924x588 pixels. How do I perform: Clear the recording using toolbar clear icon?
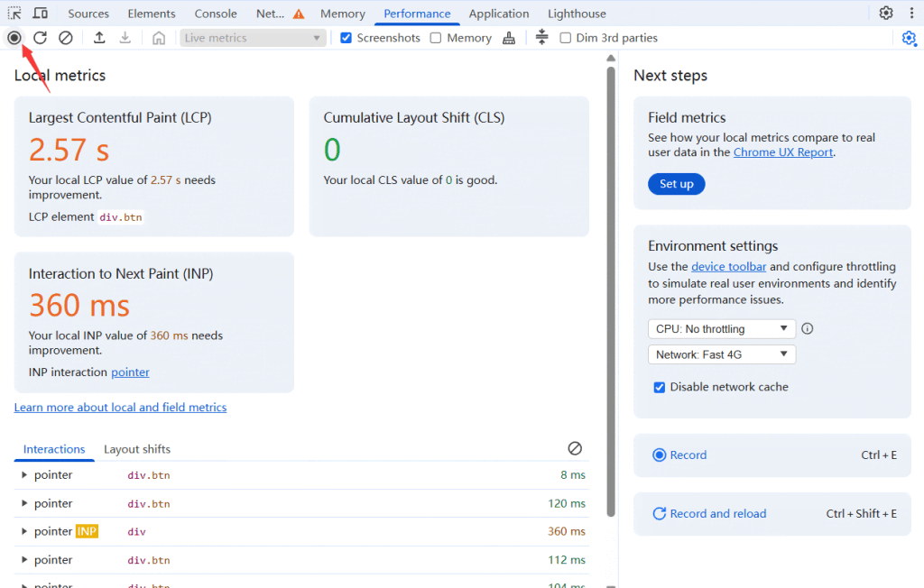[65, 38]
